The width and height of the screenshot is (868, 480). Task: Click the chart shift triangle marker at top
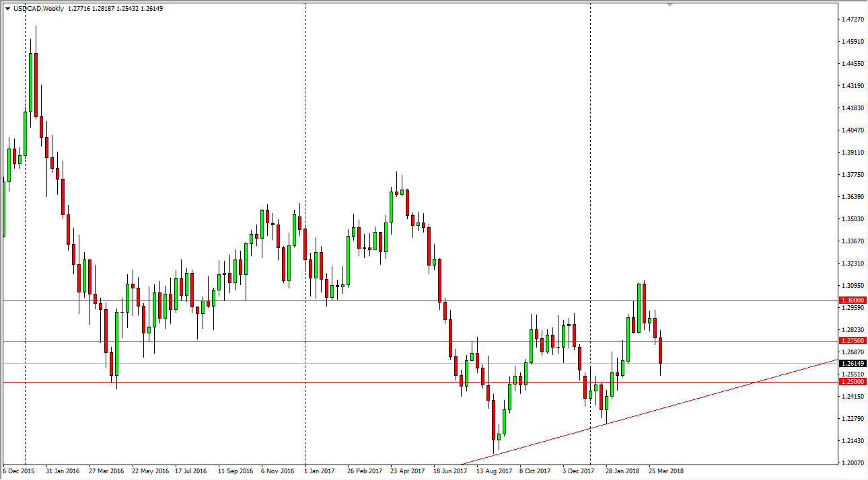click(x=668, y=5)
